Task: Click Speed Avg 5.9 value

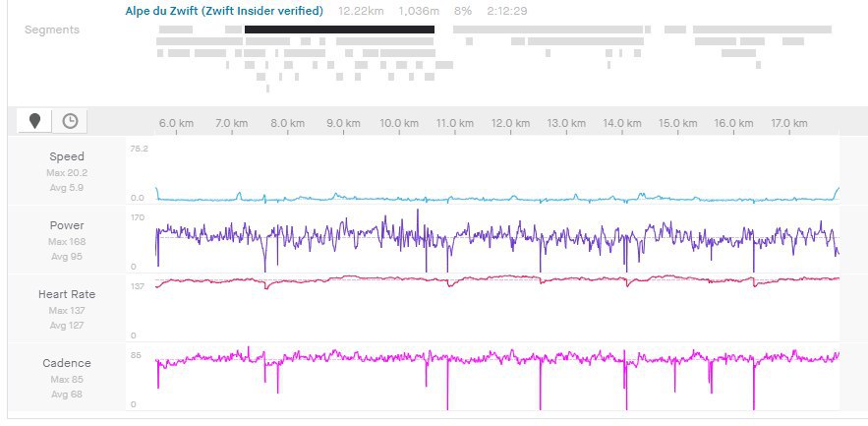Action: [x=67, y=188]
